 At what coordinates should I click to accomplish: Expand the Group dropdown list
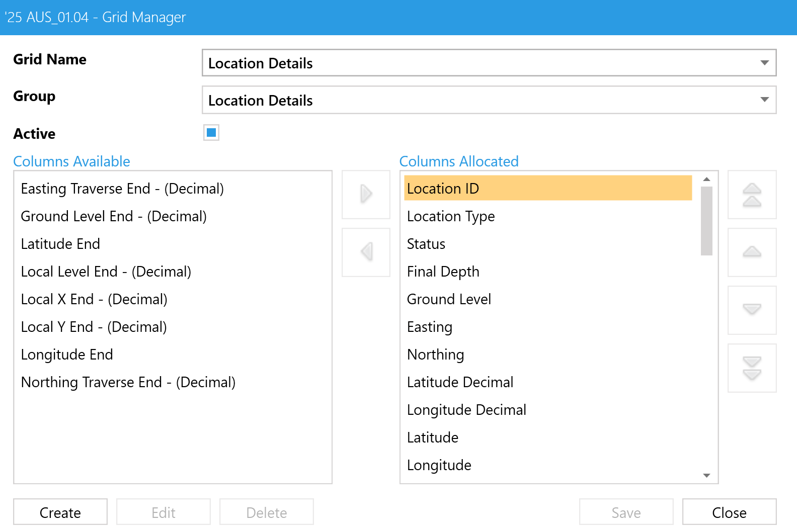point(764,100)
